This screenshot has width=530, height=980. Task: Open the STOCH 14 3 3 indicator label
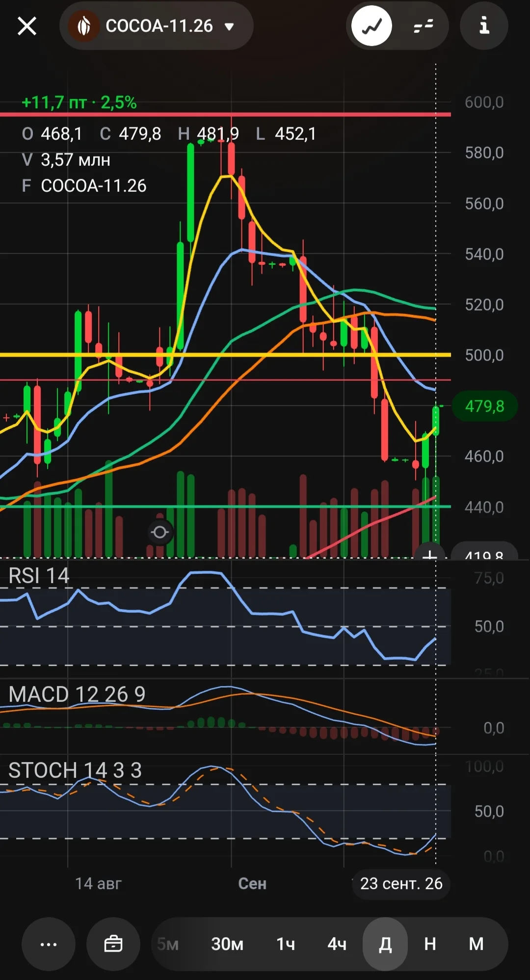tap(75, 771)
